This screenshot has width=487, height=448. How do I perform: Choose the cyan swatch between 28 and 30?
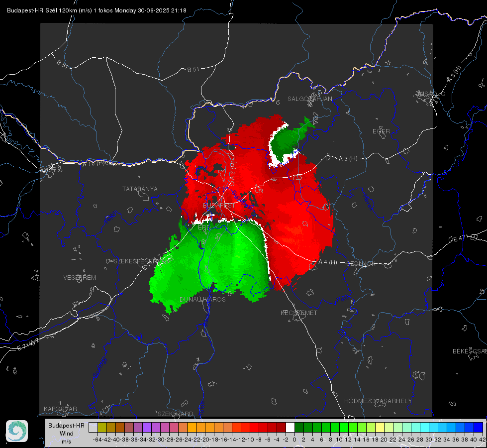click(x=425, y=427)
